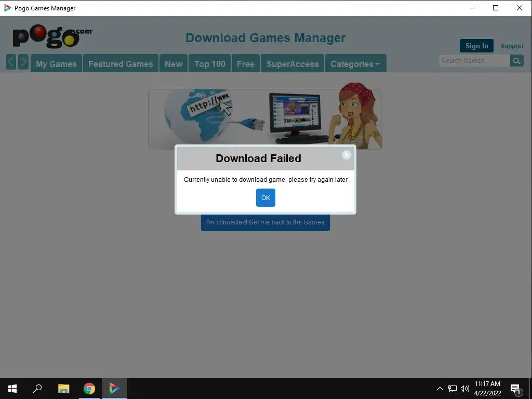Click the Download Failed dialog title
532x399 pixels.
click(x=259, y=158)
